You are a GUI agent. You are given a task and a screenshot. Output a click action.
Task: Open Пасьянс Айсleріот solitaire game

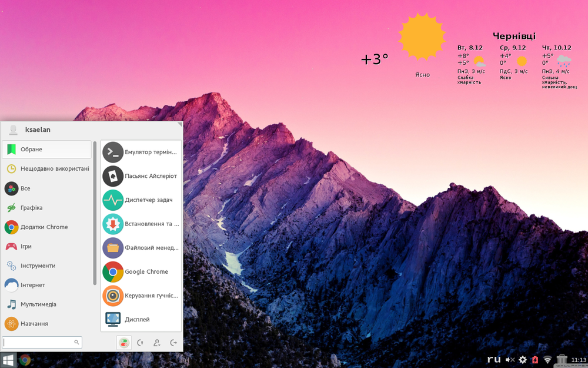(x=141, y=176)
